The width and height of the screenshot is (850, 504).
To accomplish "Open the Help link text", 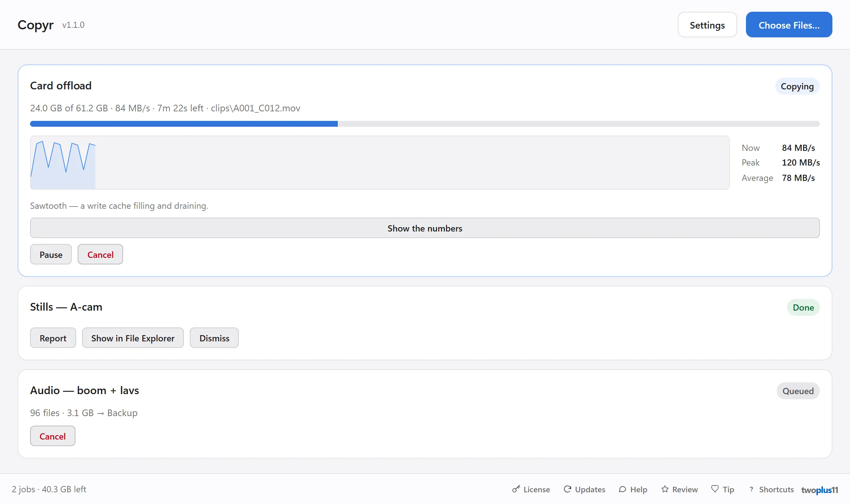I will point(639,489).
